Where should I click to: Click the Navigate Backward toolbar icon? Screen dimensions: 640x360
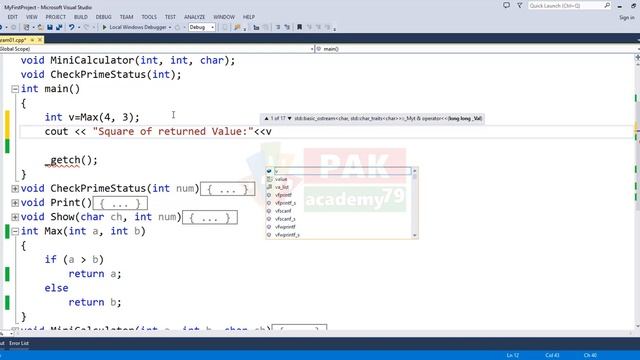1,27
